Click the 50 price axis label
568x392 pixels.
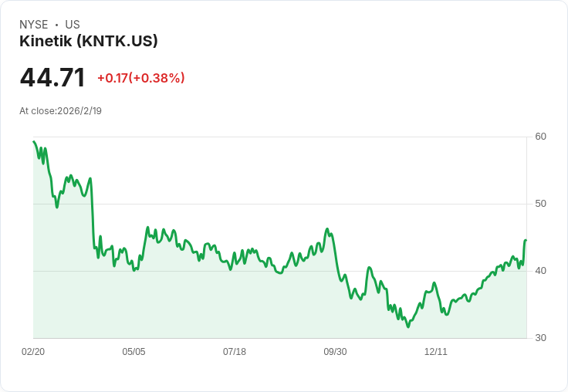tap(540, 204)
